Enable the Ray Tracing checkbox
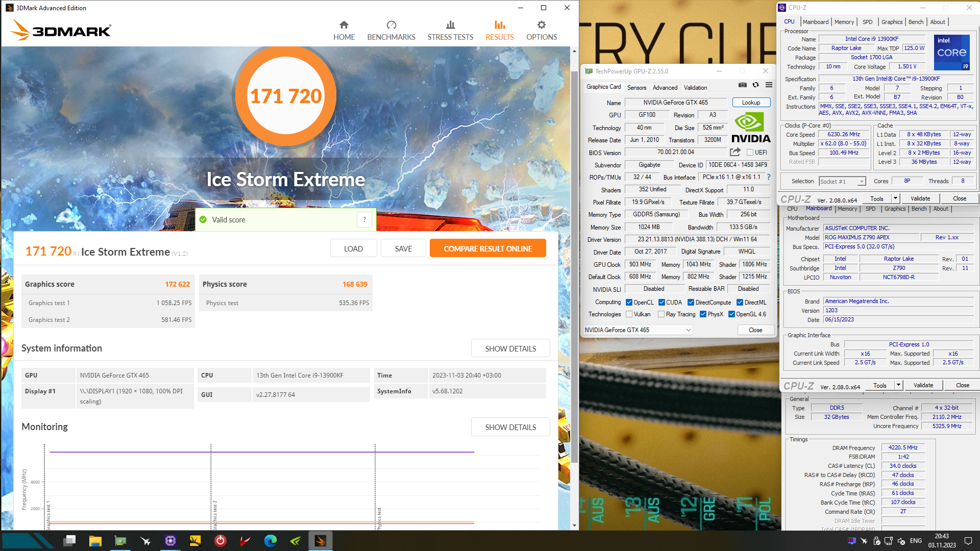The width and height of the screenshot is (980, 551). pyautogui.click(x=661, y=314)
